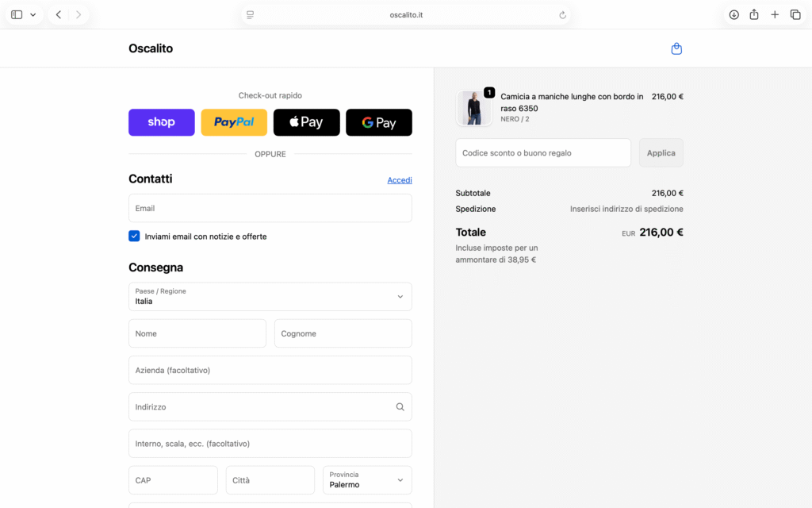Open a new tab with plus icon
This screenshot has height=508, width=812.
(x=775, y=14)
